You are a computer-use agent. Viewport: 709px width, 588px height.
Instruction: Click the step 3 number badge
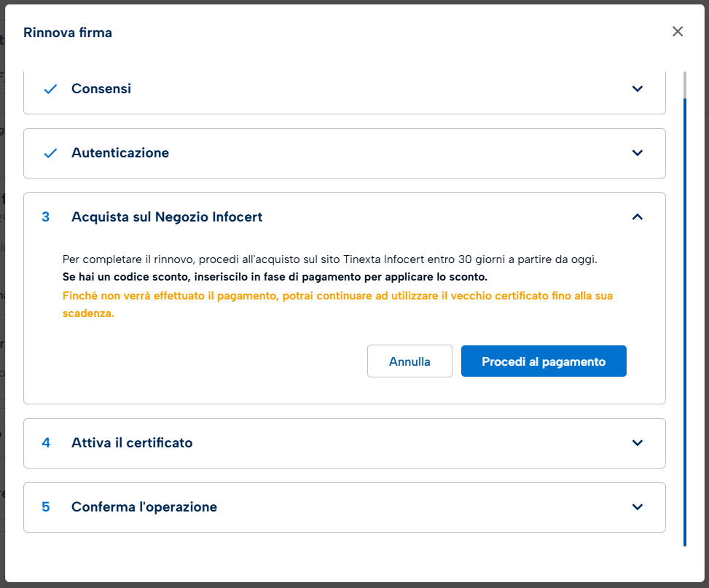[x=46, y=217]
